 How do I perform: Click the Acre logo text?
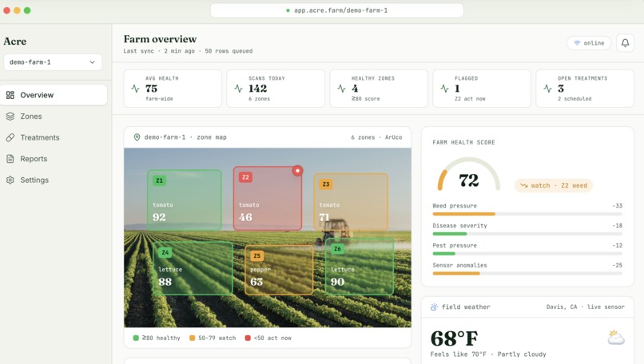tap(15, 42)
